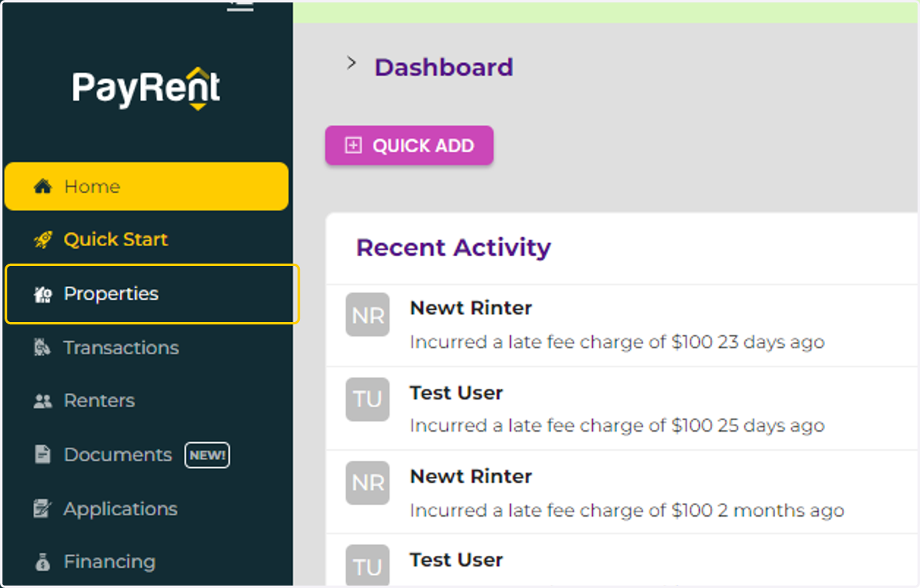This screenshot has width=920, height=588.
Task: Click the Documents page icon
Action: (x=43, y=455)
